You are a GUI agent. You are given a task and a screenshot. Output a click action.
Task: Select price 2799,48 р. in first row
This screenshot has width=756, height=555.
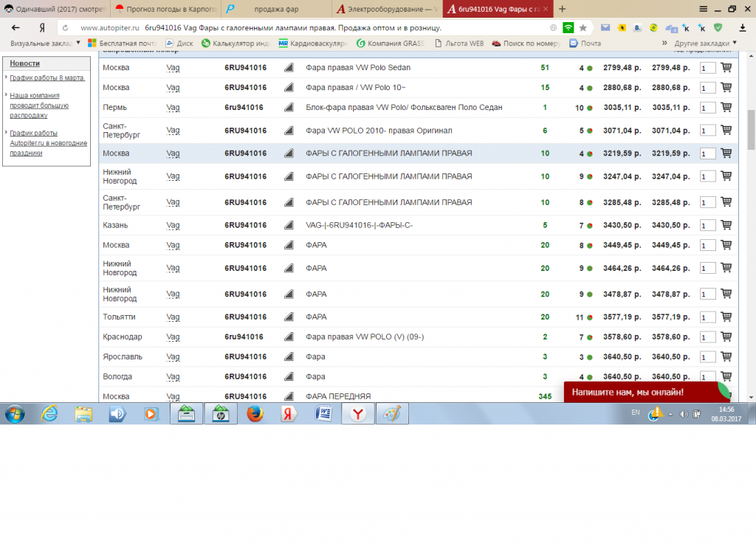point(622,67)
